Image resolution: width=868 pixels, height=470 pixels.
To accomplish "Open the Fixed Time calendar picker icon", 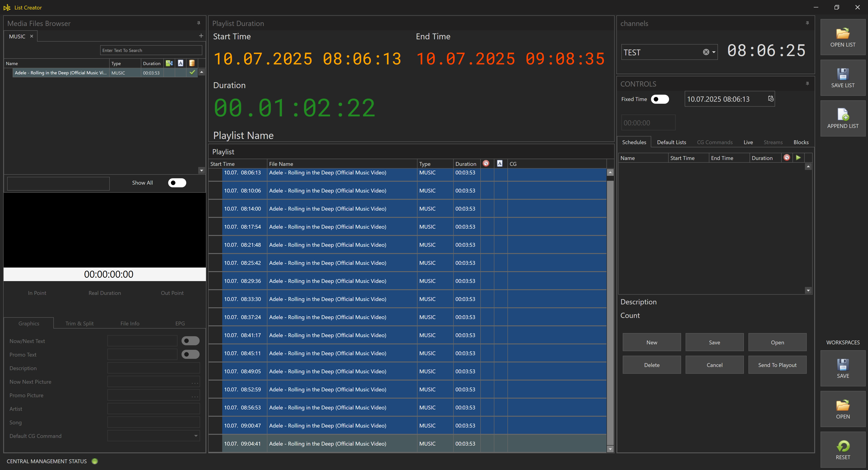I will pyautogui.click(x=771, y=99).
